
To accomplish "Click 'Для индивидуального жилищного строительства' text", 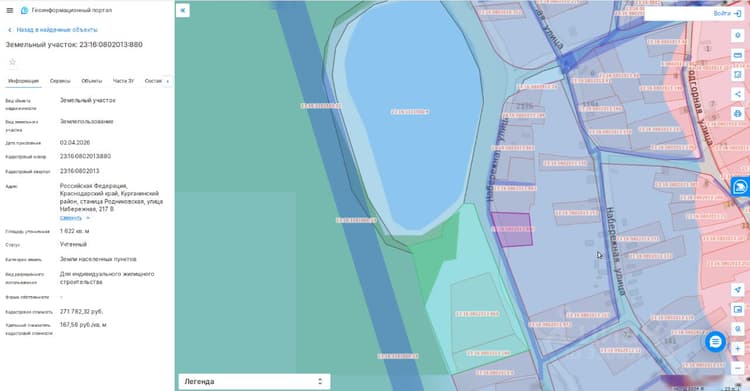I will (x=107, y=278).
